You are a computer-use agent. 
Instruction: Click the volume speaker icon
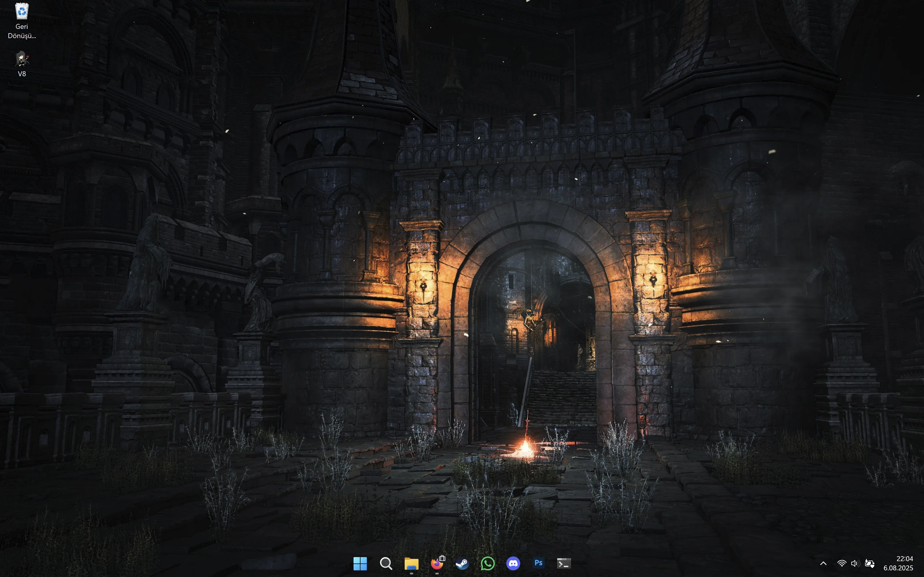click(x=855, y=563)
